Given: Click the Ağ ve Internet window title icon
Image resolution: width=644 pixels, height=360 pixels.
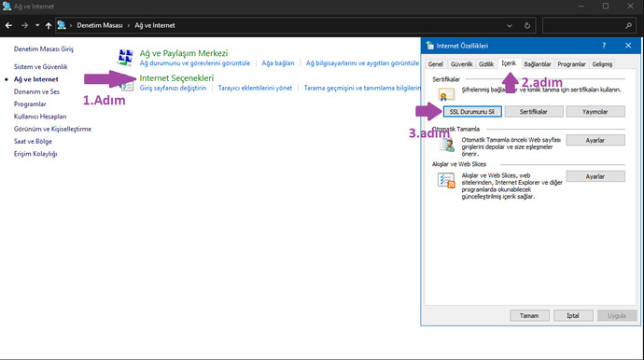Looking at the screenshot, I should coord(7,7).
